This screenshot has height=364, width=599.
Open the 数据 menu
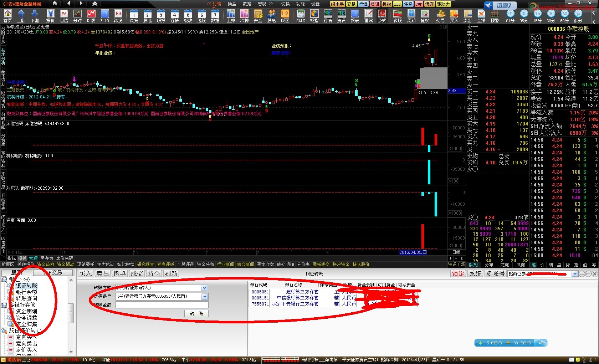(247, 4)
